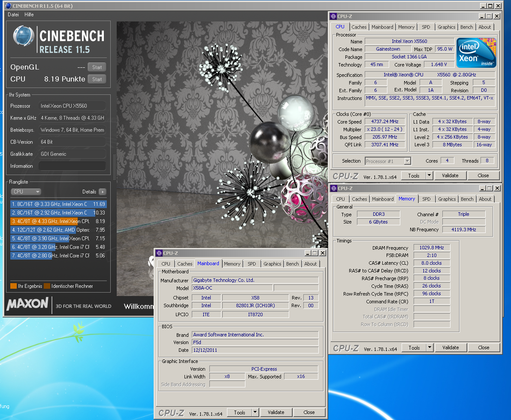Start the CPU benchmark test
Screen dimensions: 511x420
[97, 79]
